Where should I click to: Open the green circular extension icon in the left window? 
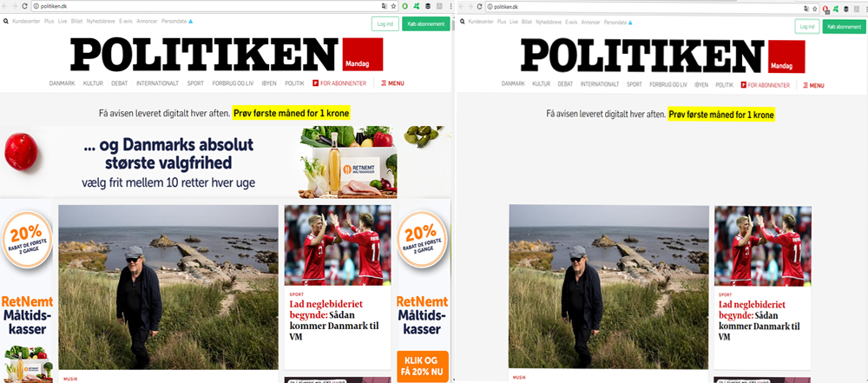[x=405, y=6]
